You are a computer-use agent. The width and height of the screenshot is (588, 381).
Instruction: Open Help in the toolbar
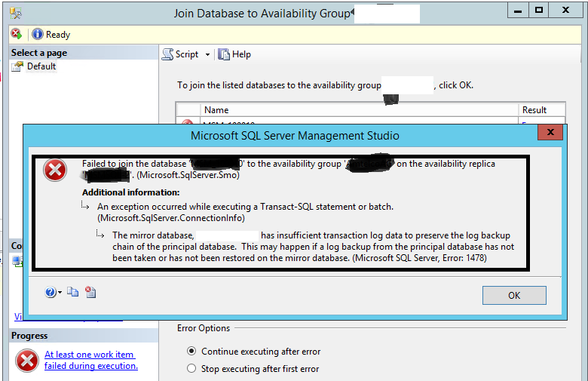click(234, 54)
